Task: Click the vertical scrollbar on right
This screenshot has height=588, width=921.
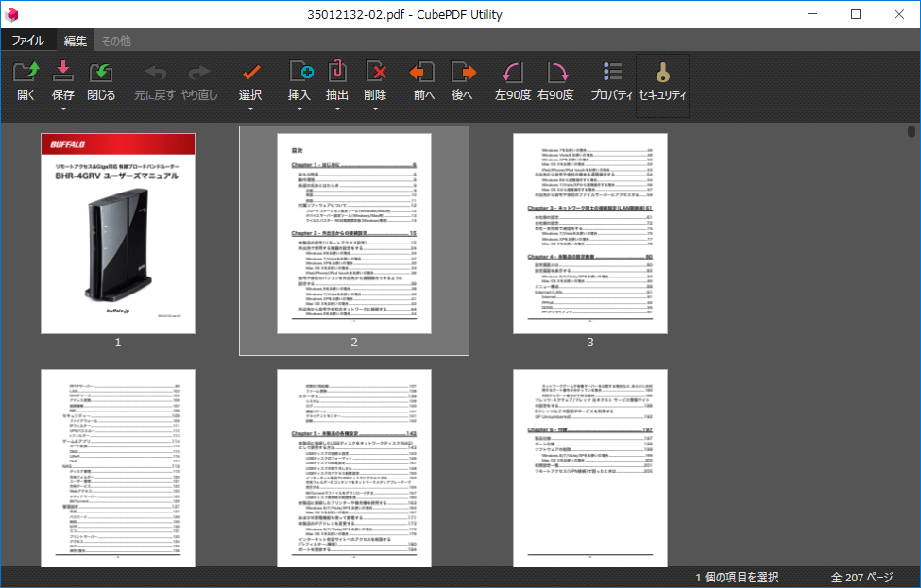Action: click(912, 132)
